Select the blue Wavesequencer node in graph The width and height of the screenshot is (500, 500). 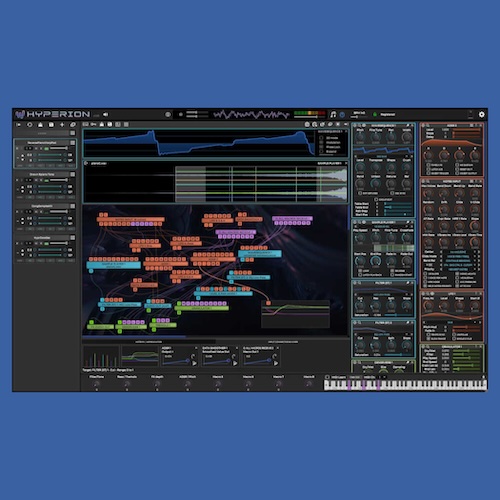coord(260,254)
